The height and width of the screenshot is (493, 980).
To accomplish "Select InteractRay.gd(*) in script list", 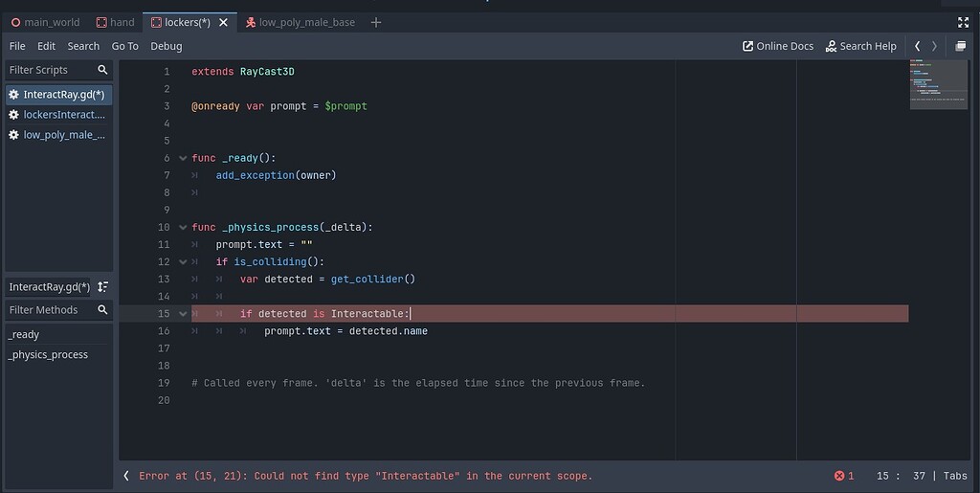I will click(58, 95).
